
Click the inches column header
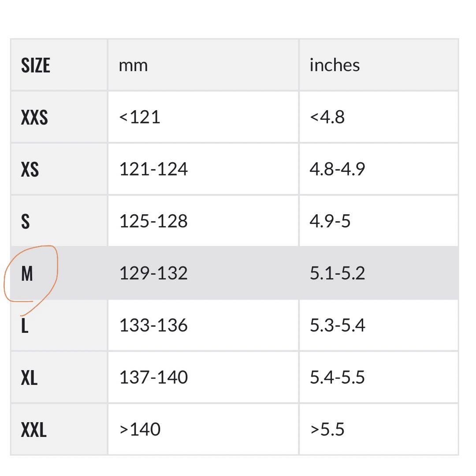tap(335, 65)
